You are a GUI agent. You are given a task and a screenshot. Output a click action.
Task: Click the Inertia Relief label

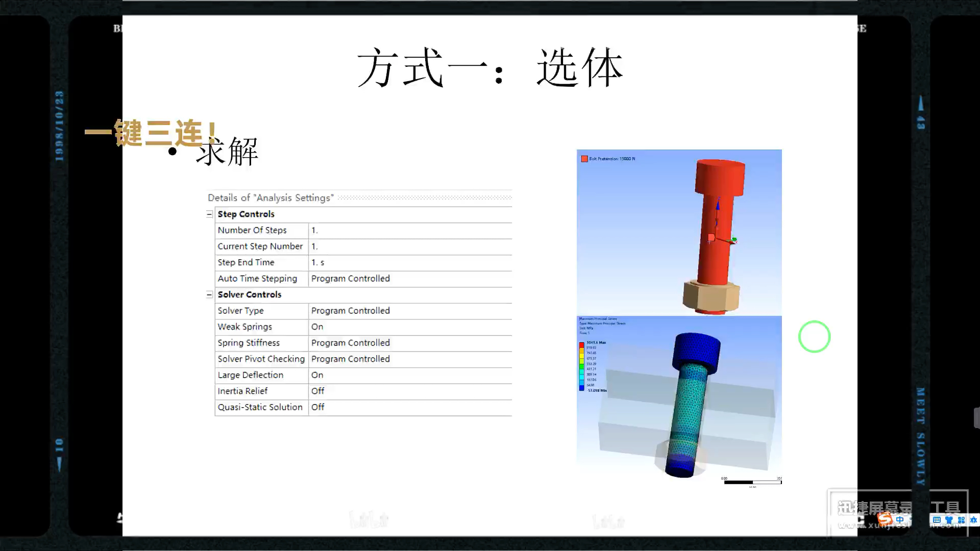coord(242,391)
